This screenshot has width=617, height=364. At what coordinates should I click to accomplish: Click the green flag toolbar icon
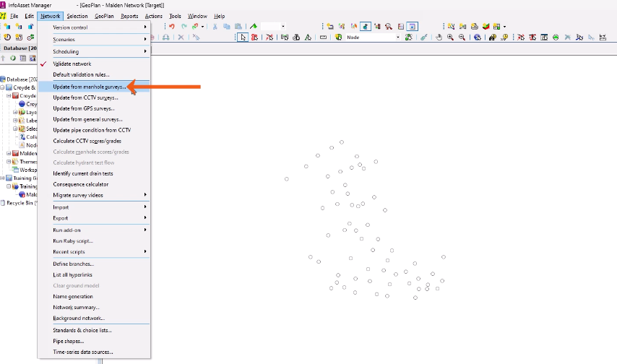254,27
